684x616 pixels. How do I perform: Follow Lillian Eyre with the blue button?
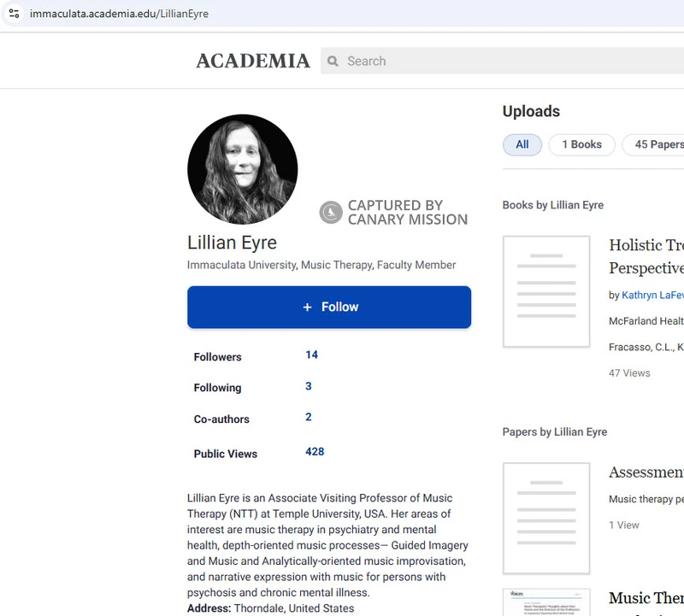[x=329, y=307]
